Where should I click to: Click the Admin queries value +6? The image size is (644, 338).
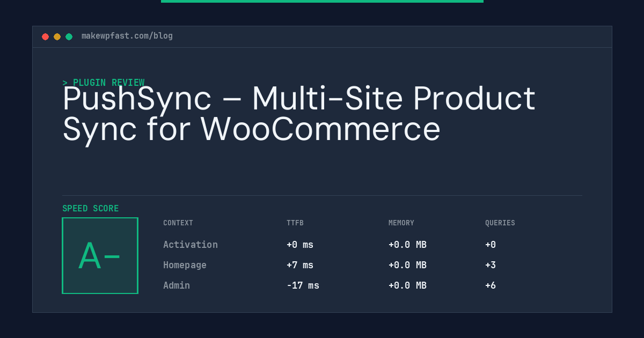(491, 285)
